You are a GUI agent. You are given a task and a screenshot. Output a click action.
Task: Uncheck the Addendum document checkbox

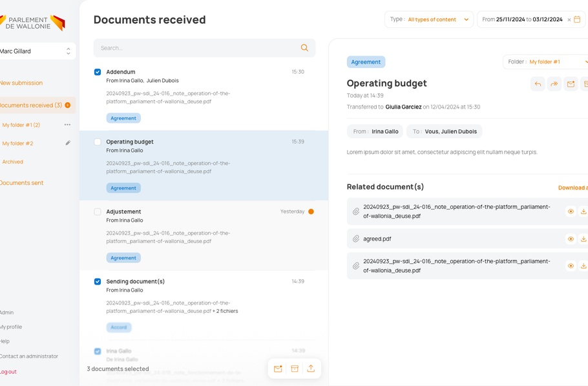pos(98,72)
